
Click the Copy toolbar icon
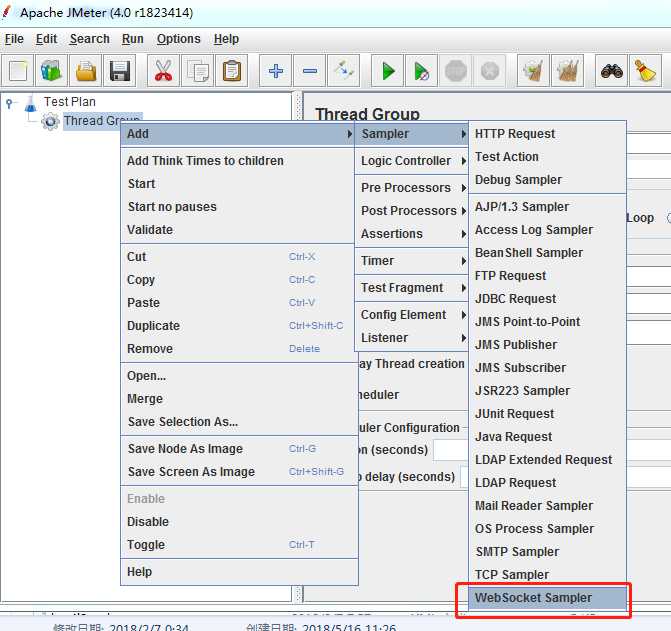(197, 71)
